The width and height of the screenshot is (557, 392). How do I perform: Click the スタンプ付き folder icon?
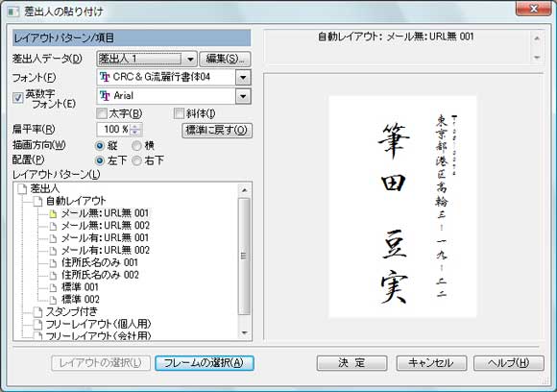point(37,312)
